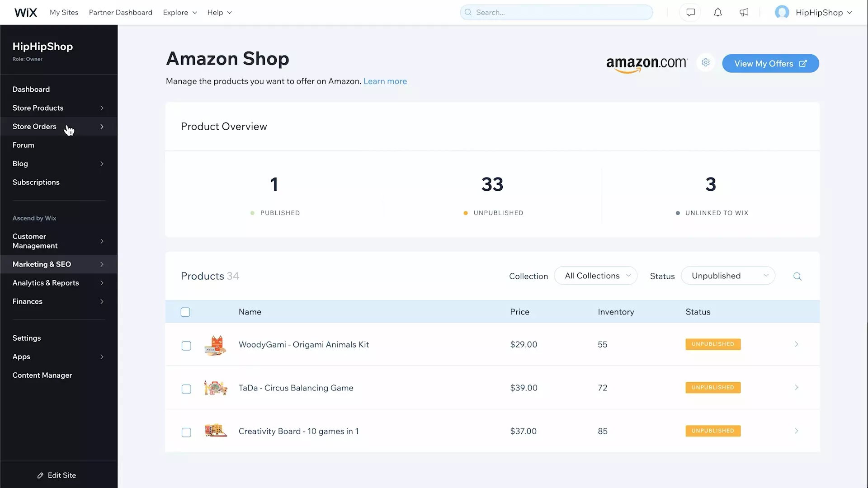Expand Finances submenu arrow
The height and width of the screenshot is (488, 868).
(102, 301)
